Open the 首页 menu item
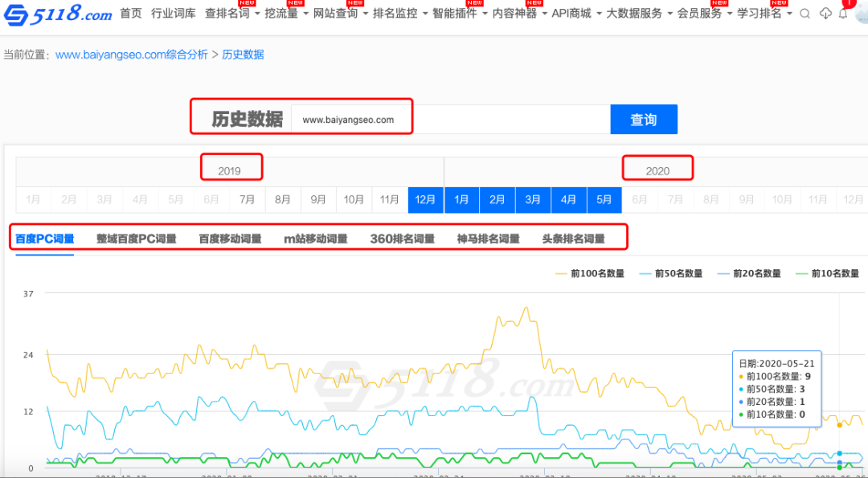 (131, 14)
